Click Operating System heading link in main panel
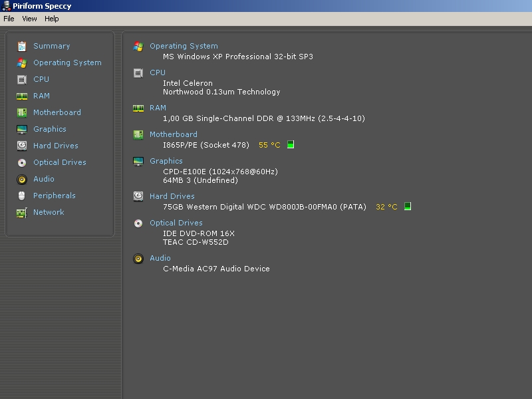532x399 pixels. coord(184,46)
